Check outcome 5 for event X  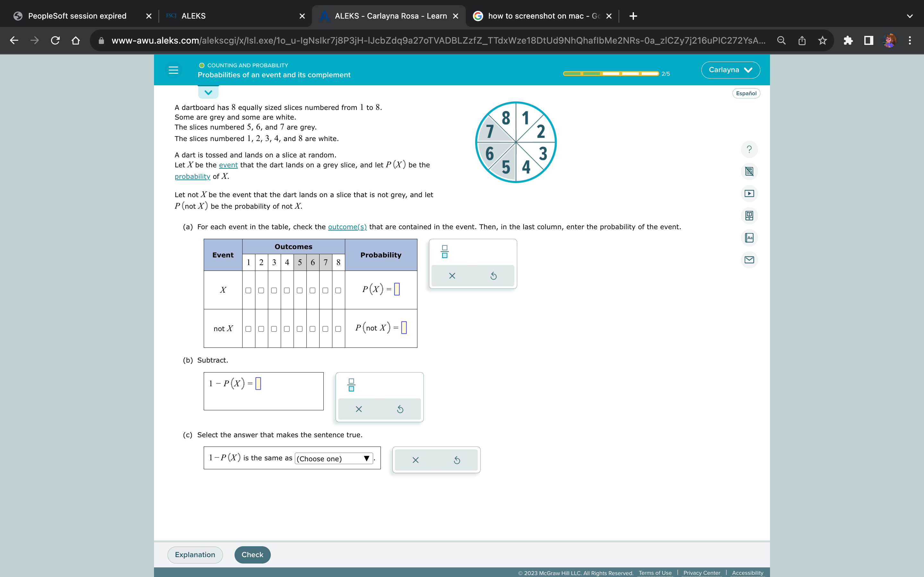(x=299, y=290)
